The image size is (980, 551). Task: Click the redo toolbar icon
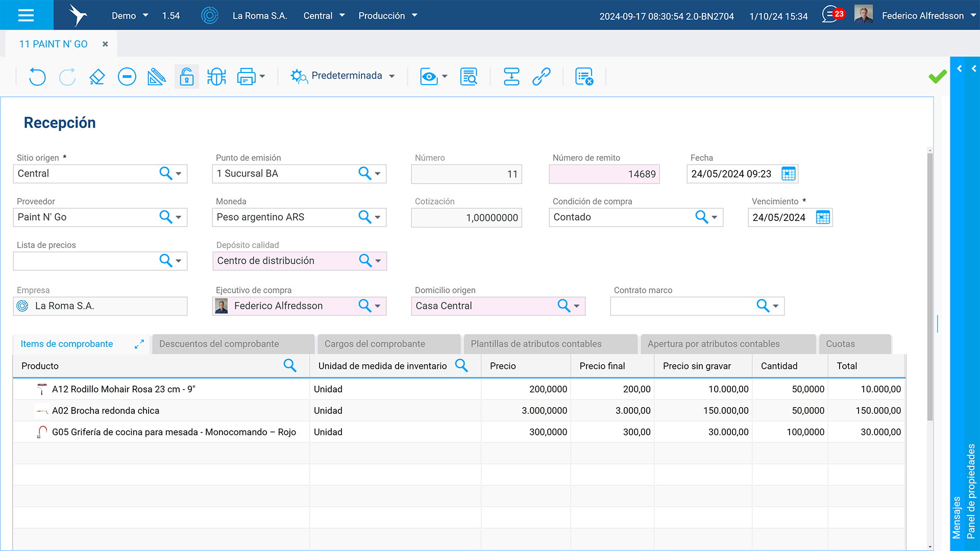coord(67,77)
